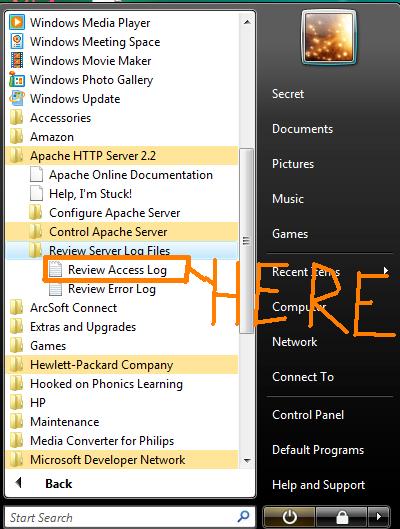This screenshot has height=529, width=400.
Task: Open the shutdown options arrow menu
Action: pos(378,516)
